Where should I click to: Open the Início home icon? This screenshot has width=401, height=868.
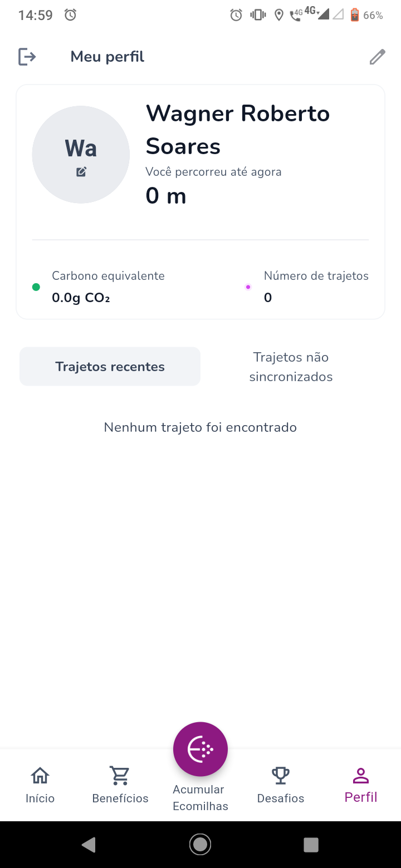[40, 775]
